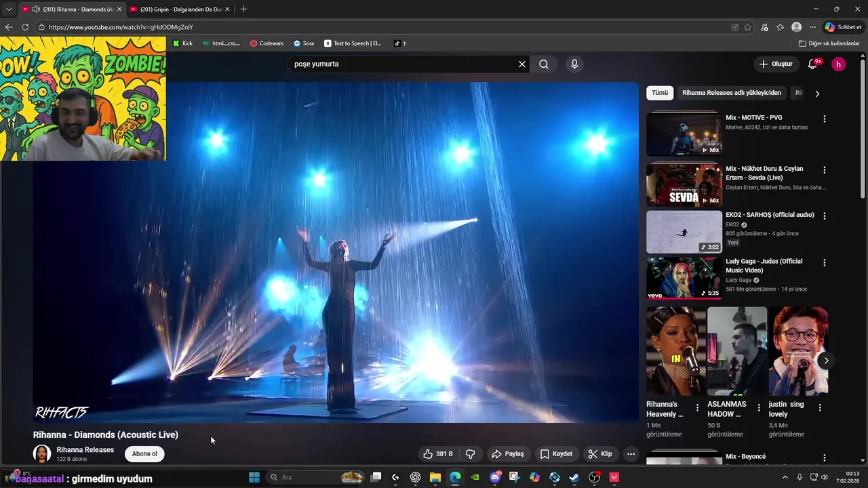Dislike the video
Viewport: 868px width, 488px height.
470,454
